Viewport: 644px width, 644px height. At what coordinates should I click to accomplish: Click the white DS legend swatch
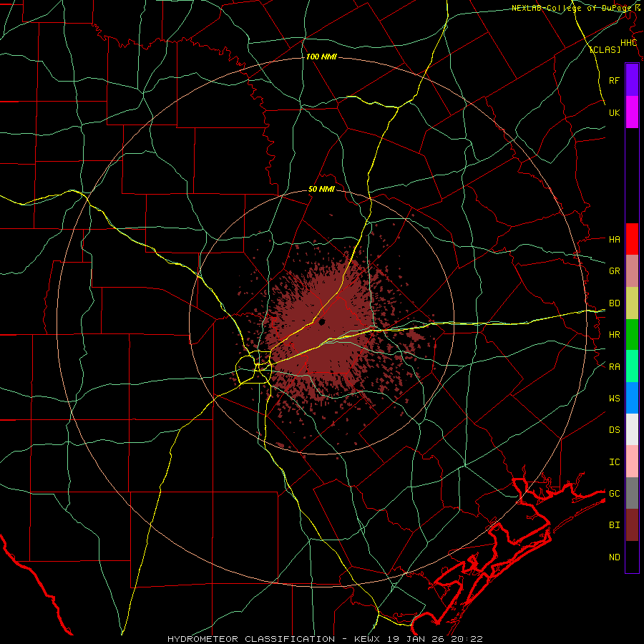point(632,429)
